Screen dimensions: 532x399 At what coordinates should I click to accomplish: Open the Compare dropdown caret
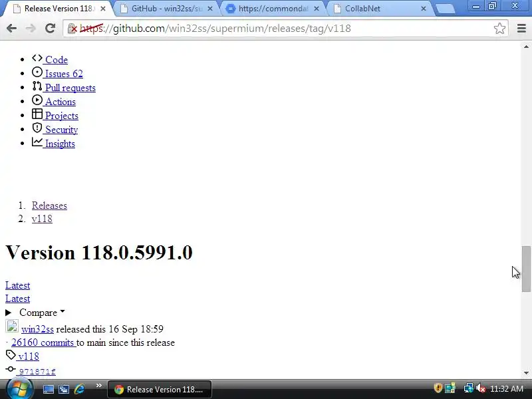[63, 311]
